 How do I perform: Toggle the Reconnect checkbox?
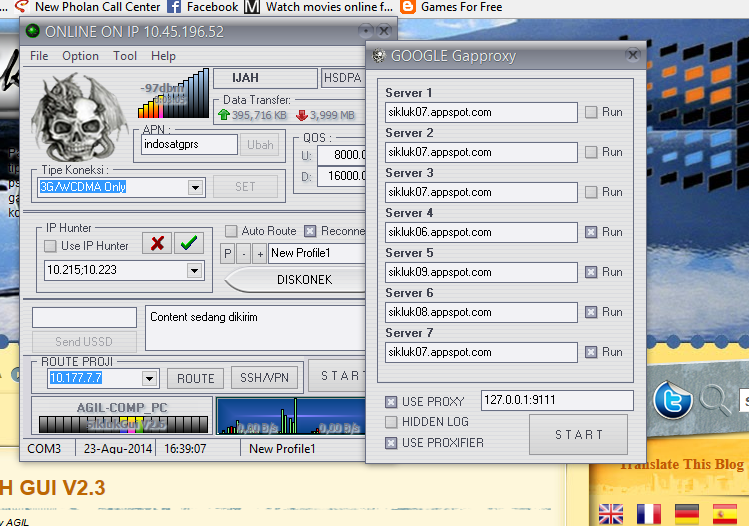(310, 231)
